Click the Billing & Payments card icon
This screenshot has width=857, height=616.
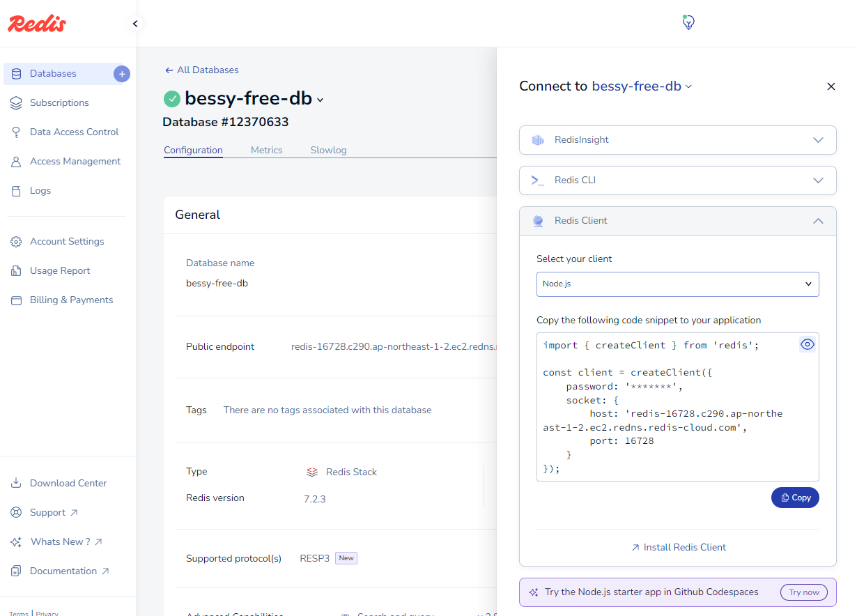point(16,300)
